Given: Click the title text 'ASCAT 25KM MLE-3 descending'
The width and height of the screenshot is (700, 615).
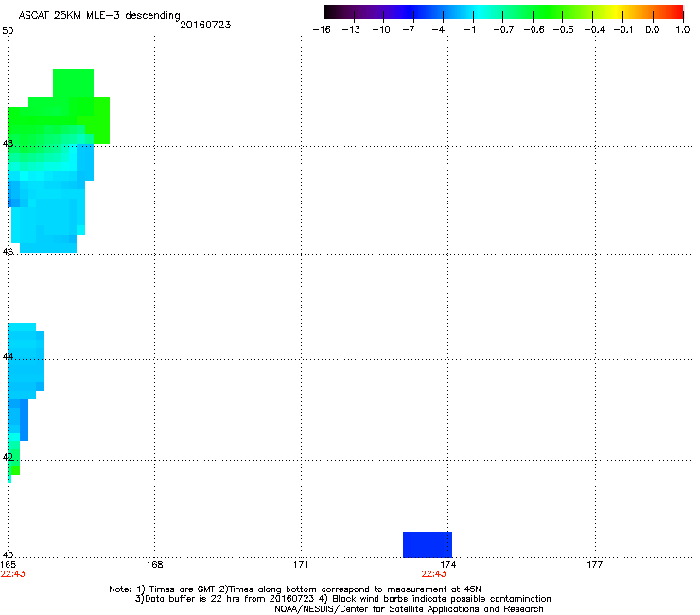Looking at the screenshot, I should pyautogui.click(x=99, y=16).
